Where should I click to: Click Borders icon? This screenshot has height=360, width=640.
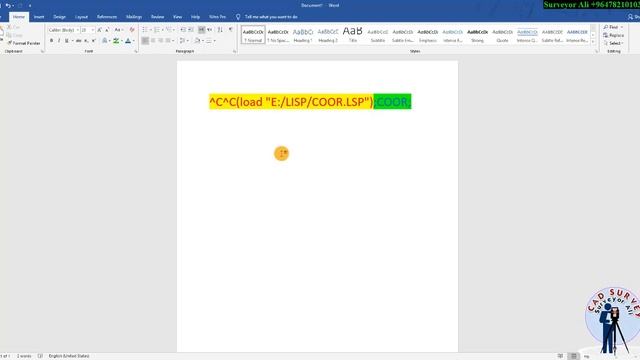pyautogui.click(x=209, y=41)
